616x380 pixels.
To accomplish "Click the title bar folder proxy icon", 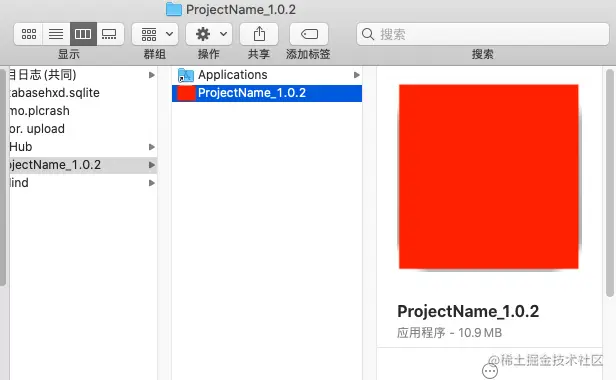I will 174,9.
